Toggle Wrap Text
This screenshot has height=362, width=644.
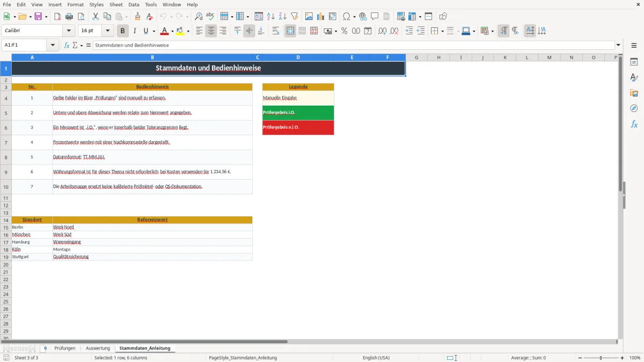(276, 31)
